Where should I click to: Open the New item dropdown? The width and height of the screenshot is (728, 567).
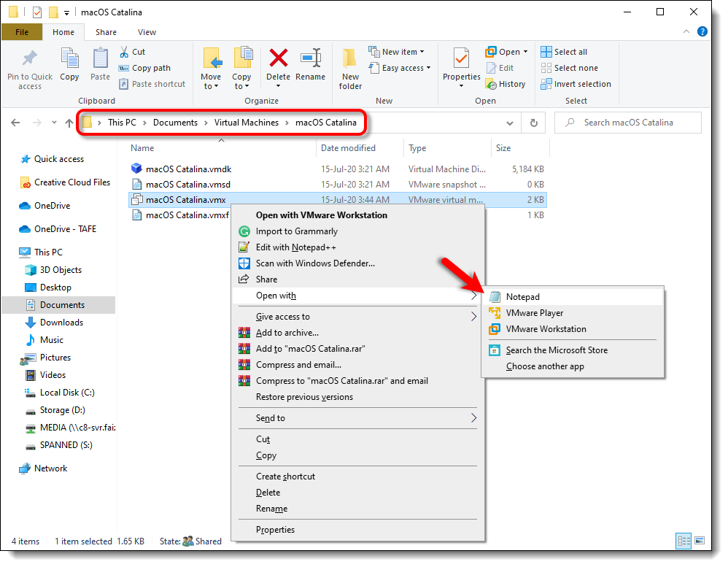click(x=398, y=52)
